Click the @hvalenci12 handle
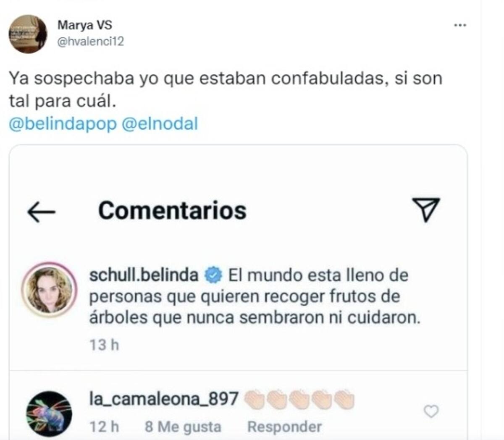This screenshot has height=440, width=504. pyautogui.click(x=90, y=42)
